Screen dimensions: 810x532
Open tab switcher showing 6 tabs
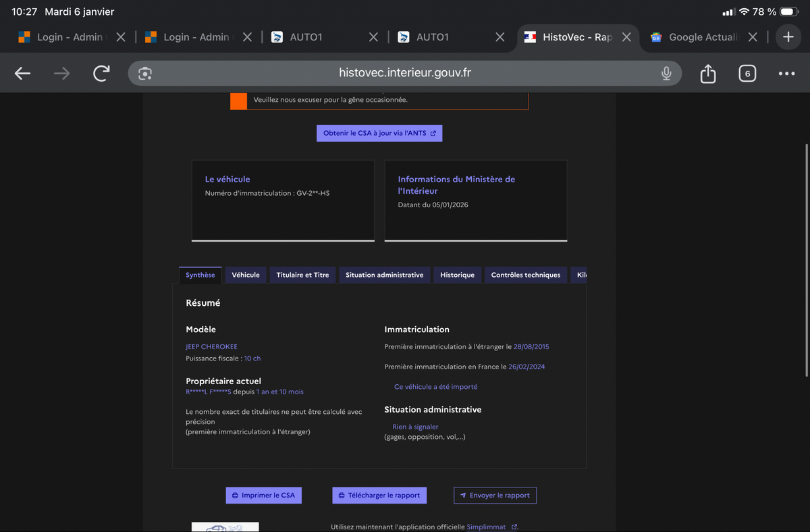pos(747,74)
